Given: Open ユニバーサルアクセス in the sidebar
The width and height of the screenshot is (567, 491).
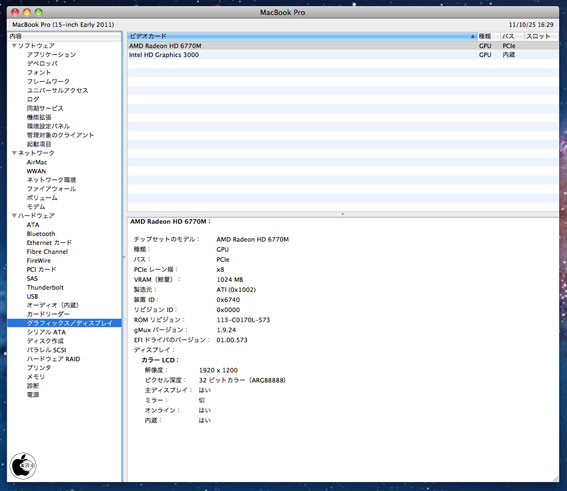Looking at the screenshot, I should tap(57, 90).
